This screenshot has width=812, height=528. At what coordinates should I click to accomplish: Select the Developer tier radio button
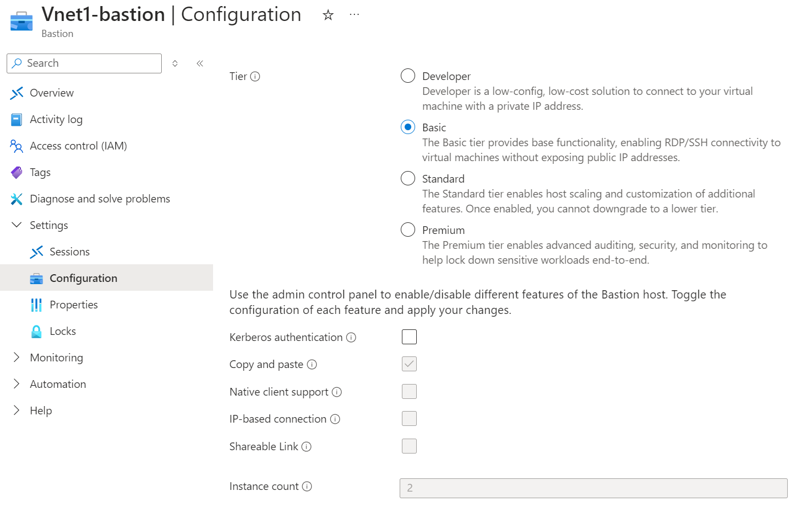coord(408,76)
